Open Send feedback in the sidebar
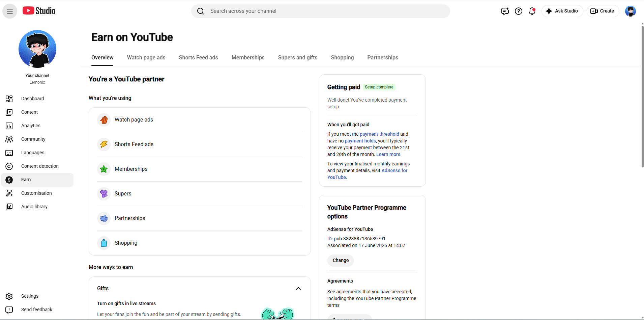The height and width of the screenshot is (320, 644). [37, 310]
